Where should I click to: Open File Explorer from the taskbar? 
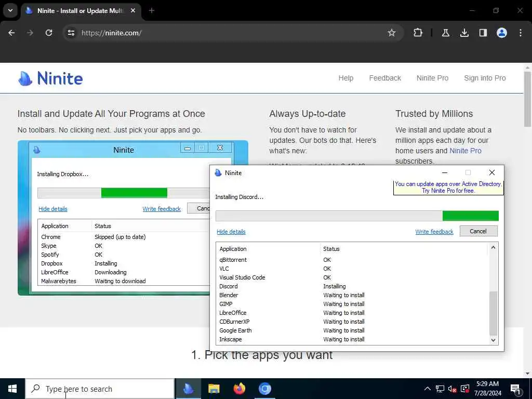(x=214, y=389)
